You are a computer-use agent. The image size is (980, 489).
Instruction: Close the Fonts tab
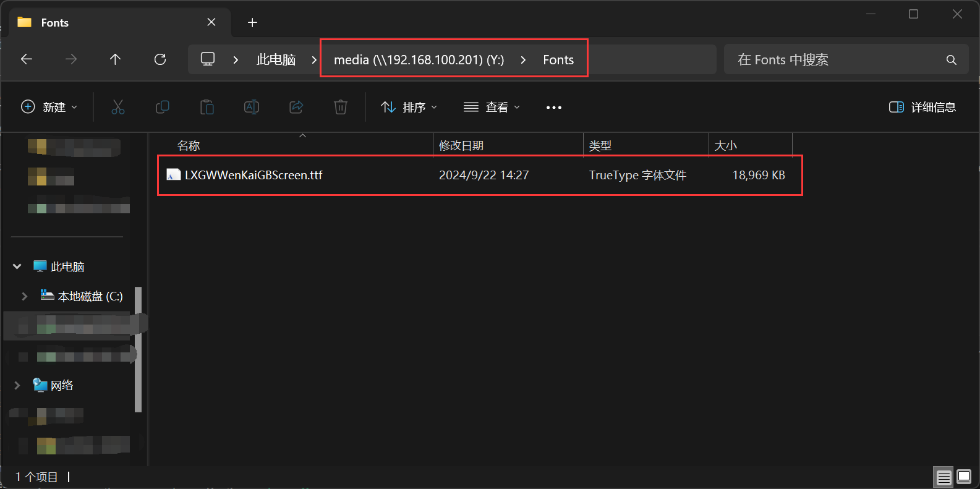pyautogui.click(x=211, y=22)
